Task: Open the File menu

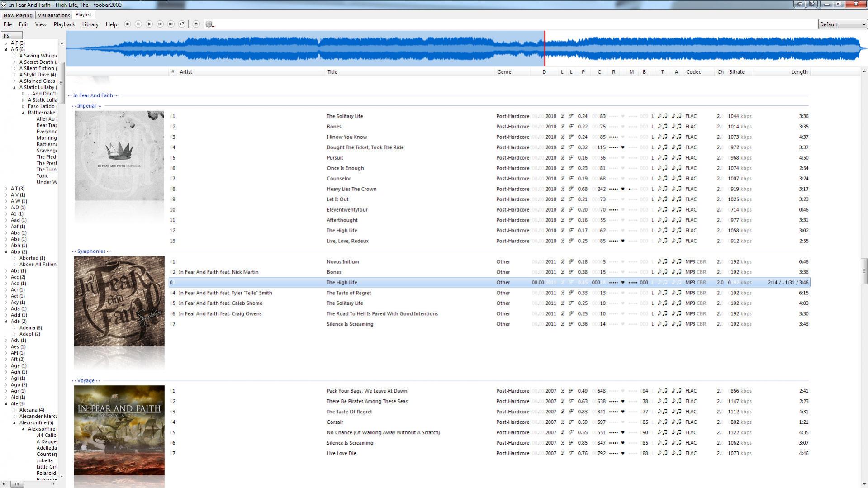Action: coord(8,24)
